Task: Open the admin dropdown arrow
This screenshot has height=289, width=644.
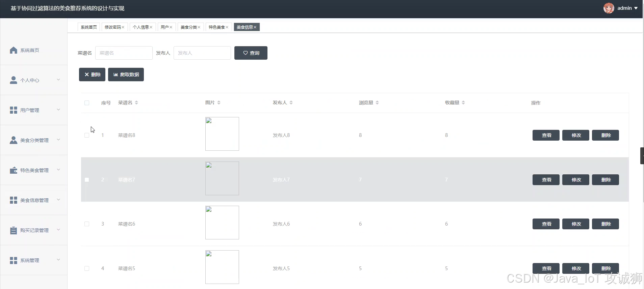Action: (636, 8)
